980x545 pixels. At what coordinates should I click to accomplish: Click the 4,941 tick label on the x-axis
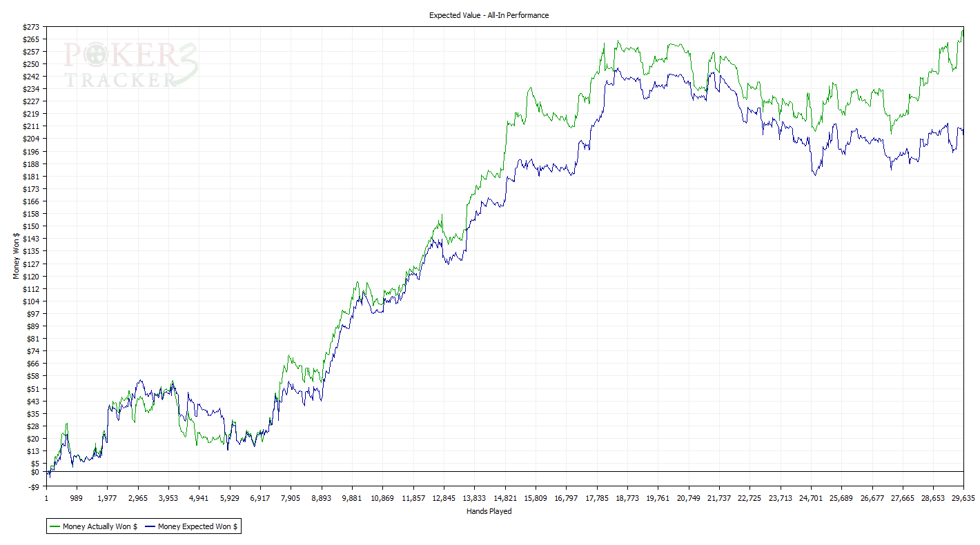pos(199,498)
